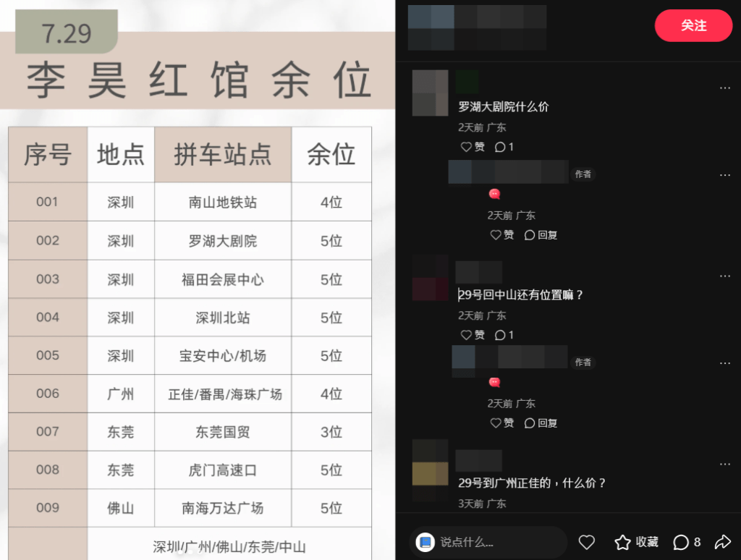Click comment text 罗湖大剧院什么价

504,107
